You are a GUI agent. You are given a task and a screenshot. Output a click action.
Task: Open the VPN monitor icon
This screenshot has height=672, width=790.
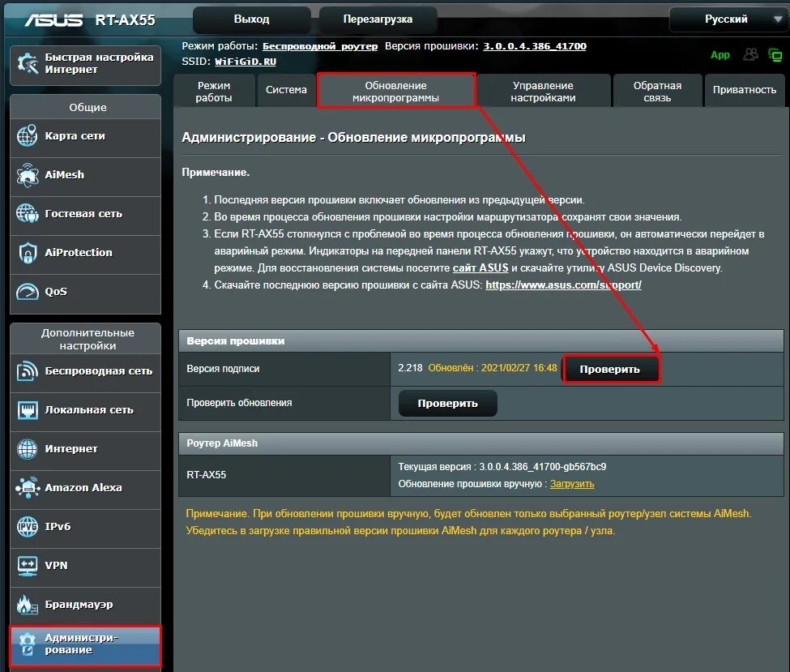[28, 566]
